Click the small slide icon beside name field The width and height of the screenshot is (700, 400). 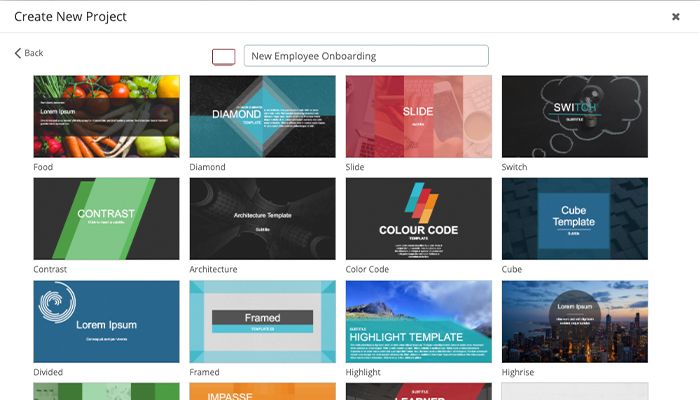[224, 57]
